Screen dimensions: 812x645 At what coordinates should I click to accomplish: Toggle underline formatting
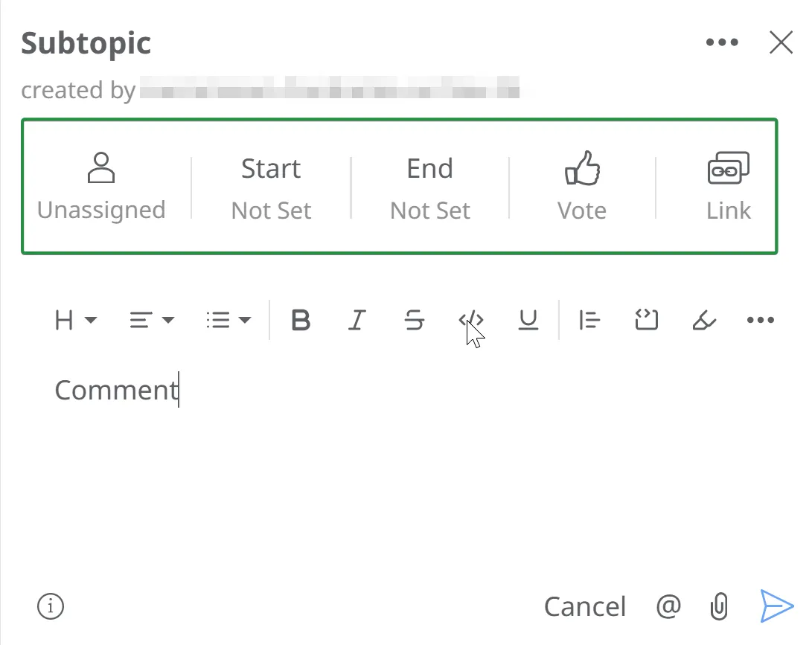click(x=528, y=321)
